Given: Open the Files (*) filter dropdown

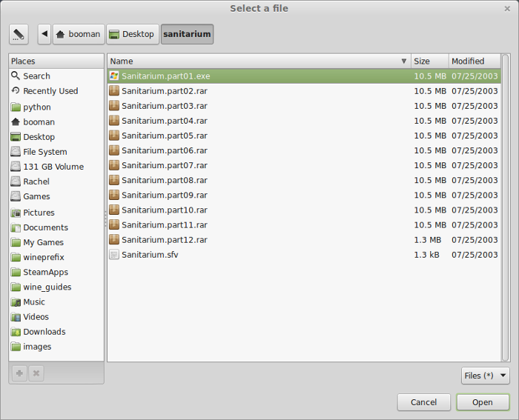Looking at the screenshot, I should tap(485, 376).
